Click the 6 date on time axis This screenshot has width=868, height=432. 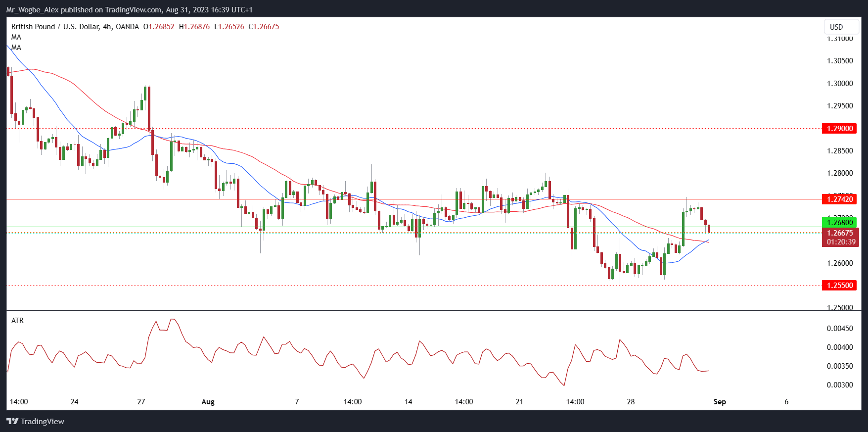[786, 402]
